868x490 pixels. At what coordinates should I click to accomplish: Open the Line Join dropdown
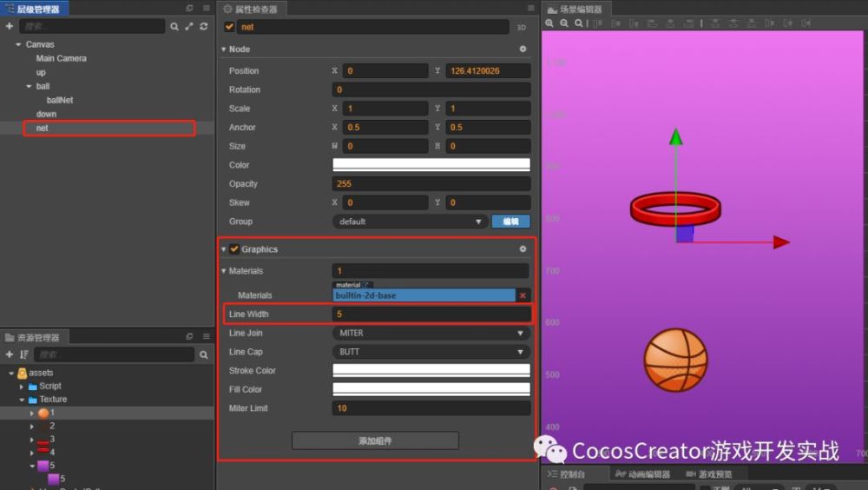(x=431, y=333)
